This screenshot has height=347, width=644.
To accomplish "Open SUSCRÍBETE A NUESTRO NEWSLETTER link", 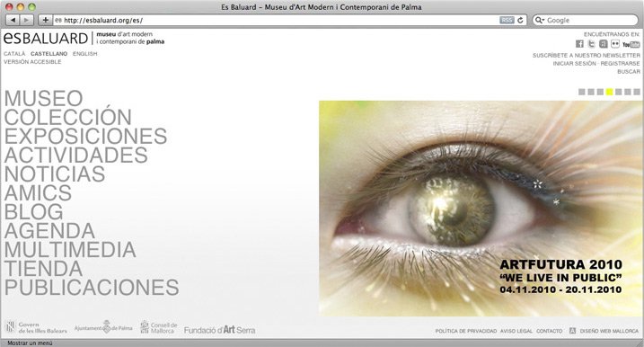I will [x=587, y=55].
